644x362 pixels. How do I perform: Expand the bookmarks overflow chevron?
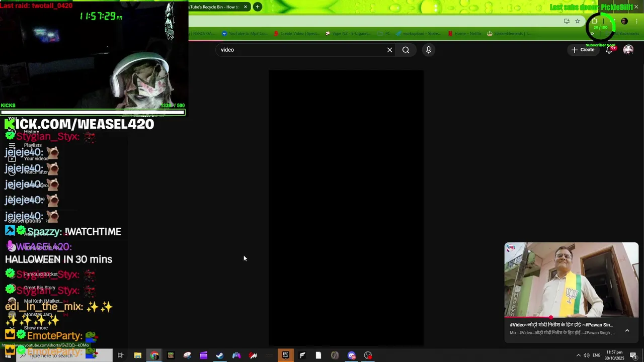(592, 34)
